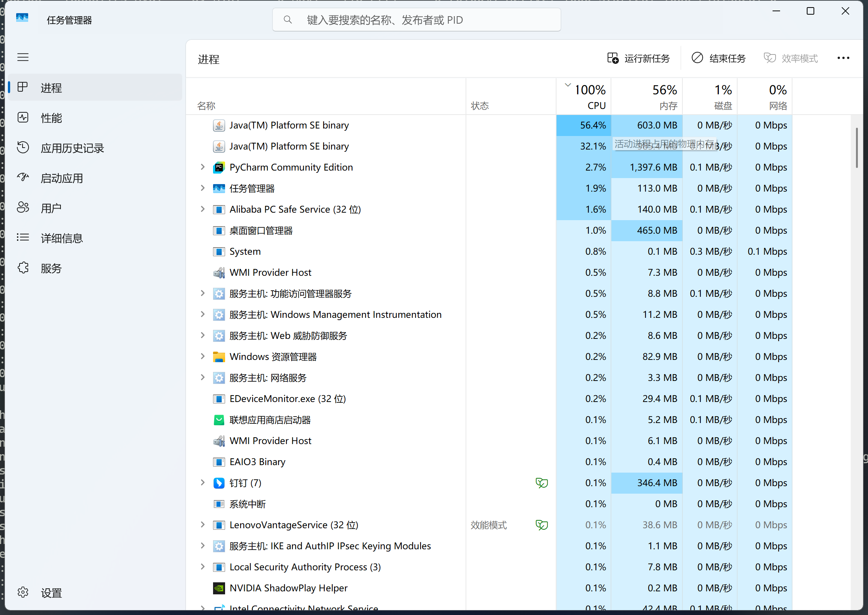Switch to 详细信息 details tab
Screen dimensions: 868x615
(62, 238)
